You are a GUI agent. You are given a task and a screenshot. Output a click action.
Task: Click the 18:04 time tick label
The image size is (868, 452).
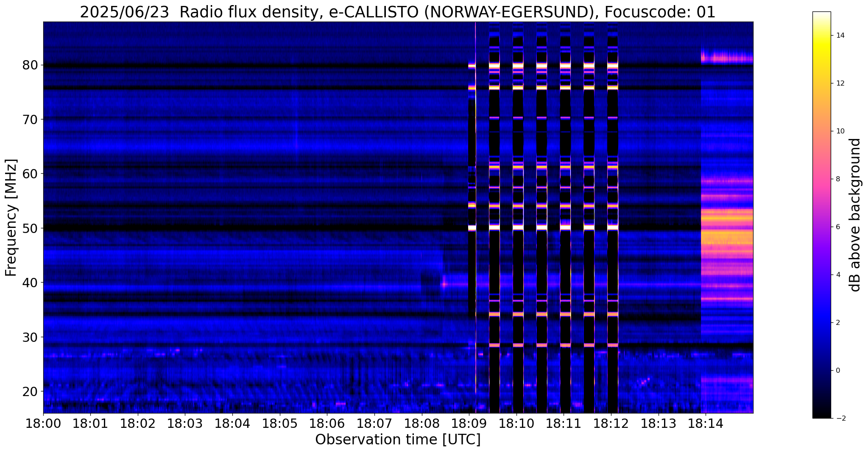point(232,423)
